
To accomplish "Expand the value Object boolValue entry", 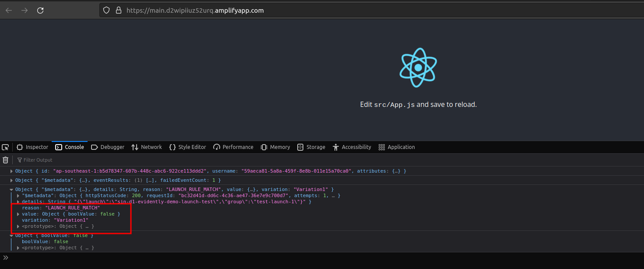I will (18, 214).
